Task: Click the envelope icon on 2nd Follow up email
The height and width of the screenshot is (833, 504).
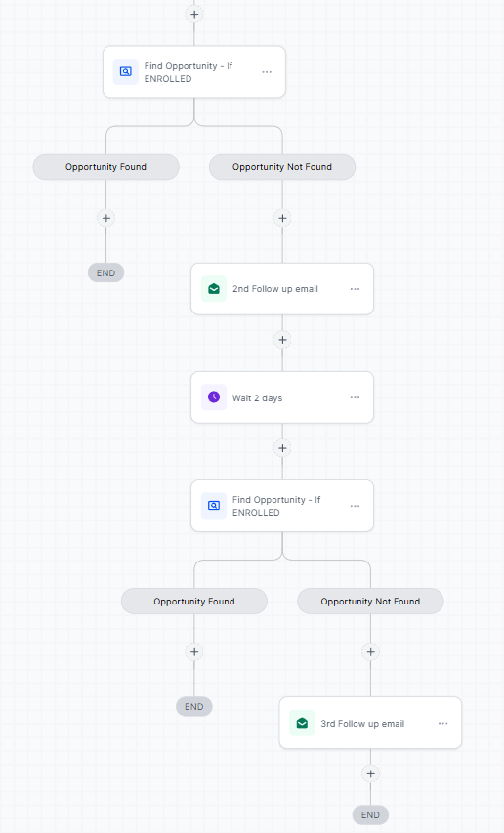Action: coord(214,289)
